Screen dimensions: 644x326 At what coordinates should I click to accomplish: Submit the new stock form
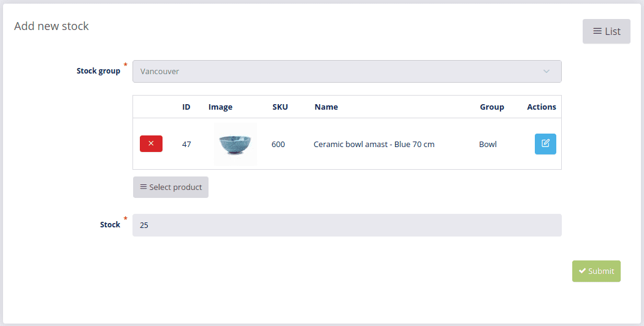[x=596, y=271]
